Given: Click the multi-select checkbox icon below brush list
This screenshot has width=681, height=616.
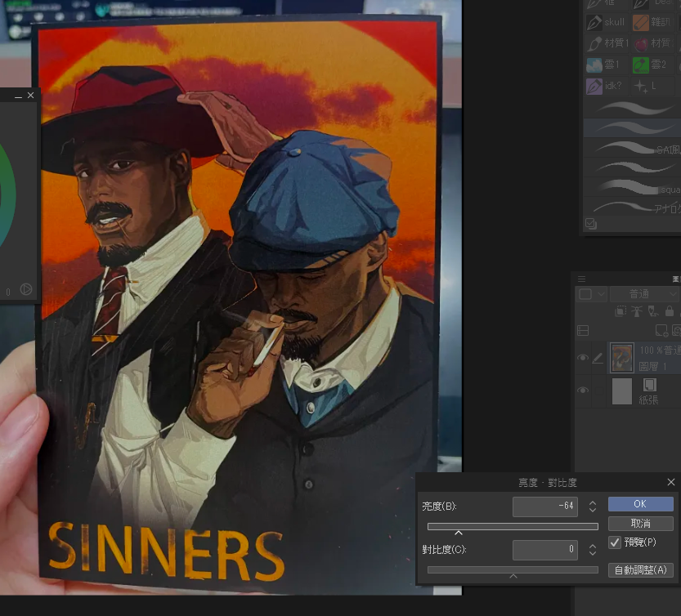Looking at the screenshot, I should 590,224.
